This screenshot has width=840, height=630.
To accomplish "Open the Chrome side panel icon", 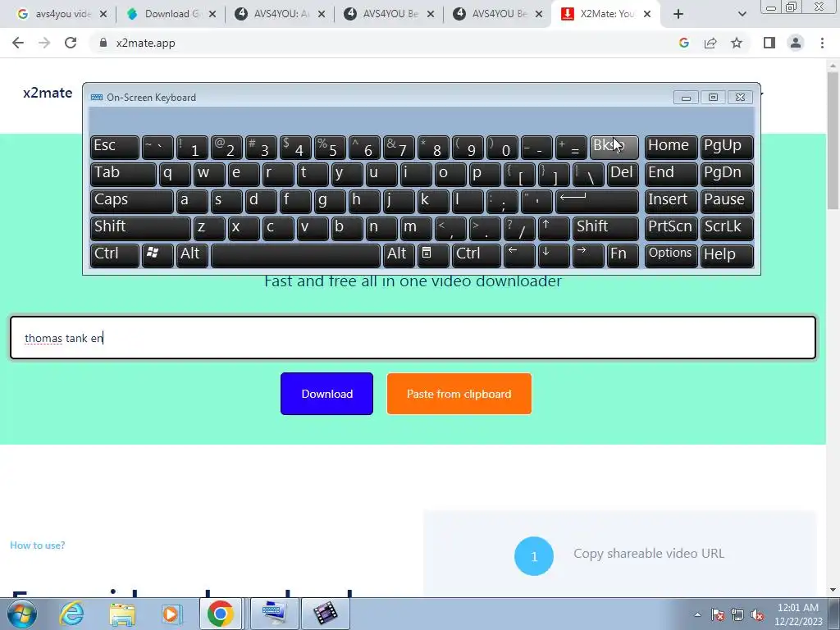I will [x=769, y=43].
